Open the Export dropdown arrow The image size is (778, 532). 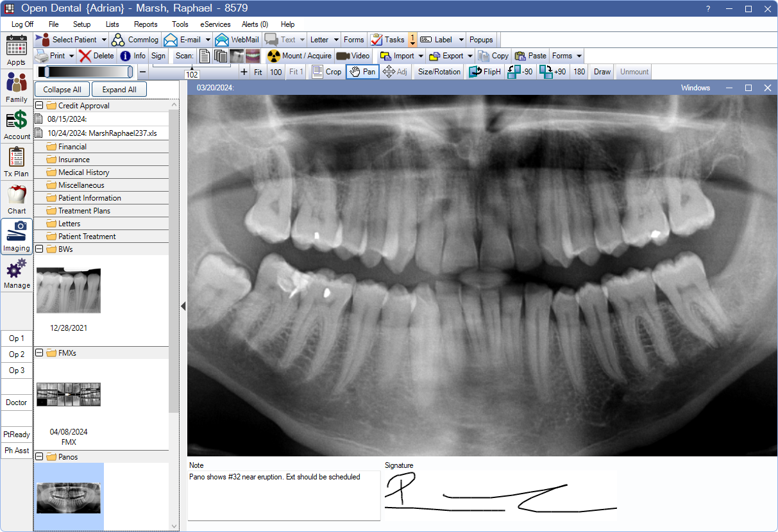click(469, 56)
